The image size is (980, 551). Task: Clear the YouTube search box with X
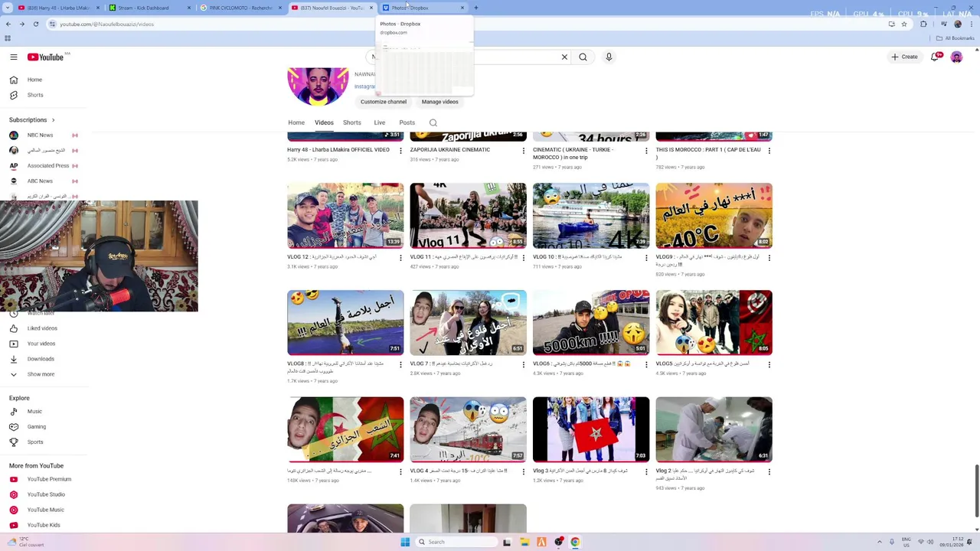tap(564, 57)
